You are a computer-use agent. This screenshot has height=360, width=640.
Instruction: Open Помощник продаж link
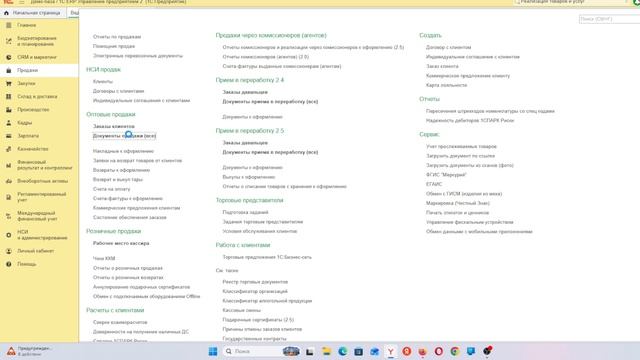click(x=113, y=46)
